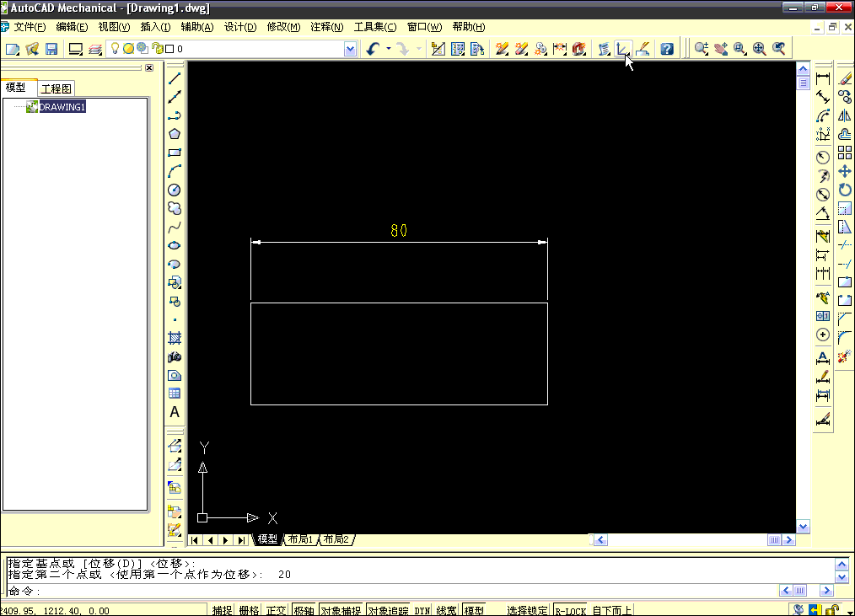855x616 pixels.
Task: Select DRAWING1 tree node
Action: point(62,107)
